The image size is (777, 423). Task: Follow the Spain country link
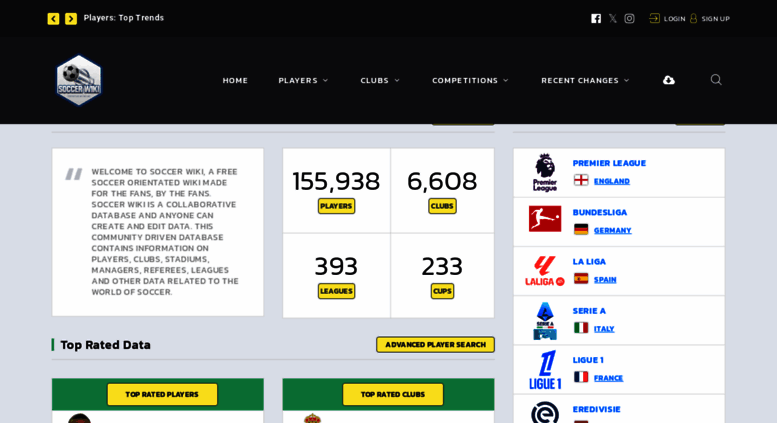[x=606, y=279]
